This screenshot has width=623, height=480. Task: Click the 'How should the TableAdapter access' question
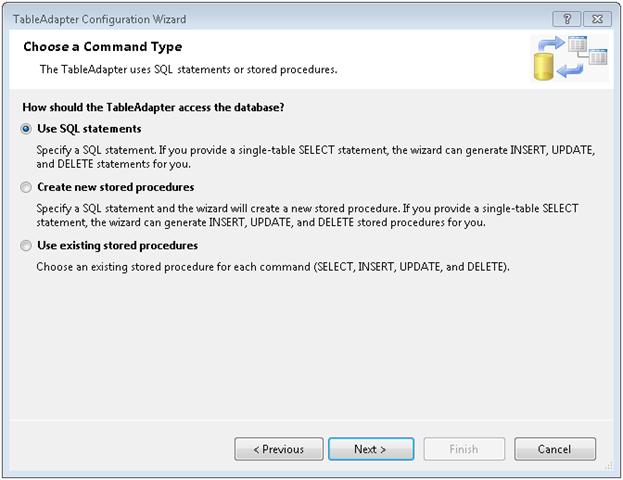pyautogui.click(x=149, y=107)
